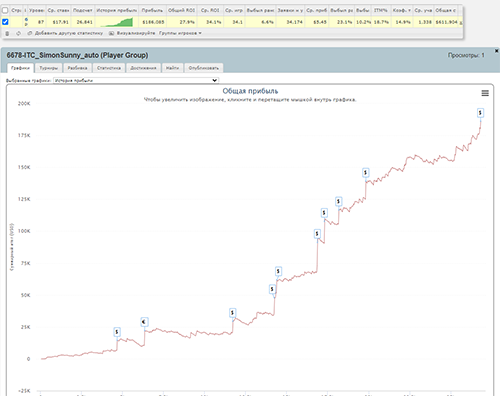Image resolution: width=500 pixels, height=396 pixels.
Task: Click the 6678-ITC_SimonSunny_auto group title
Action: click(77, 55)
